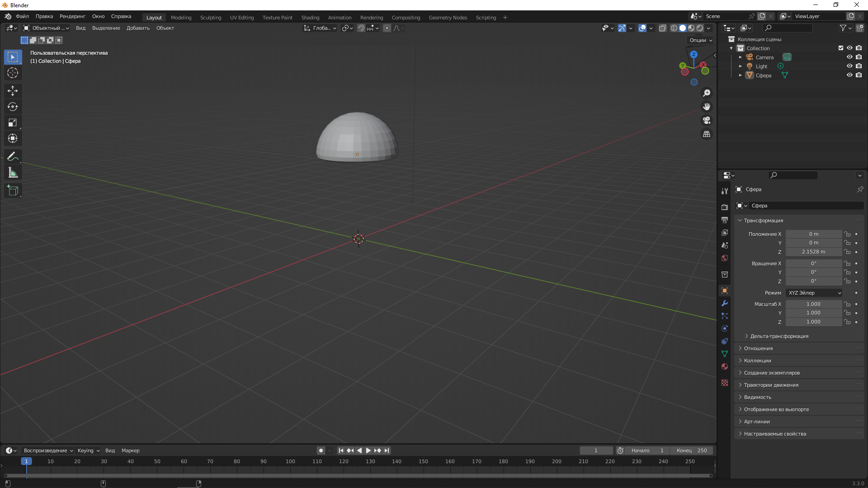Expand the Отношения panel

coord(758,348)
